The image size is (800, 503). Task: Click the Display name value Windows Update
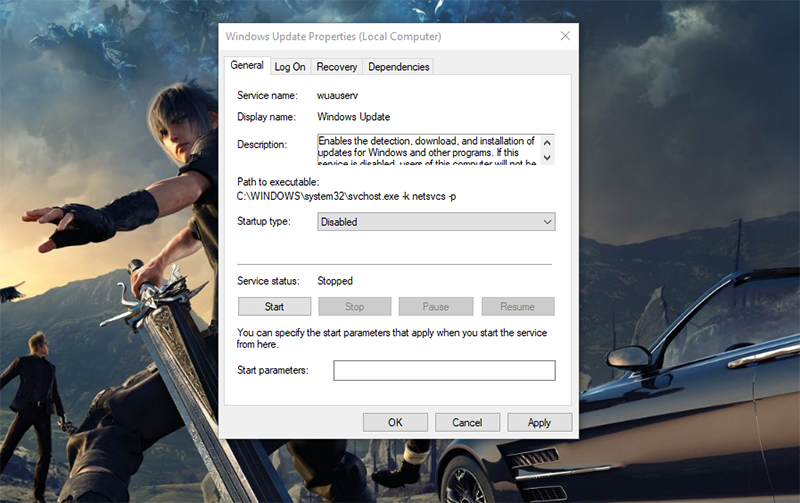(x=354, y=117)
